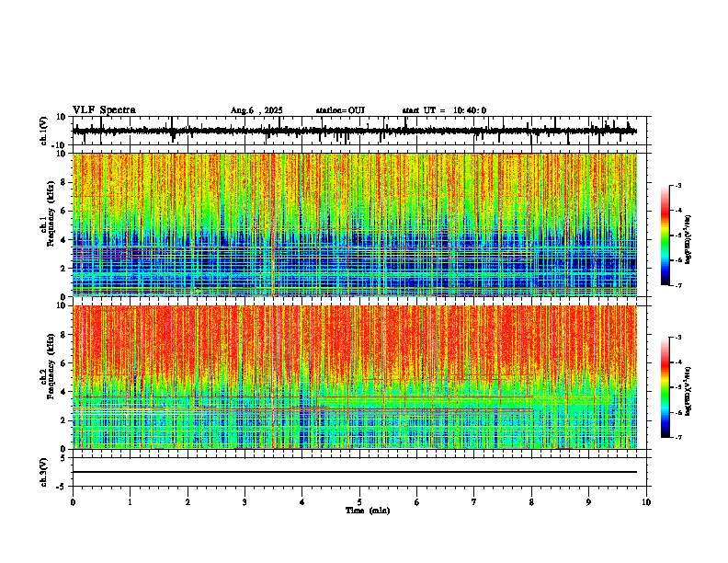Click the ch.1 color scale bar
The width and height of the screenshot is (728, 563).
[665, 236]
